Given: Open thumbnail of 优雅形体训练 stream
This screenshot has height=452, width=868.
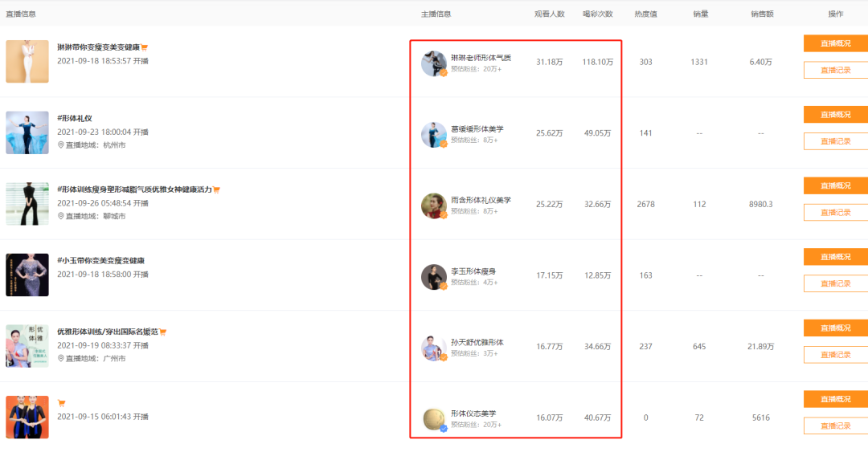Looking at the screenshot, I should click(x=27, y=346).
